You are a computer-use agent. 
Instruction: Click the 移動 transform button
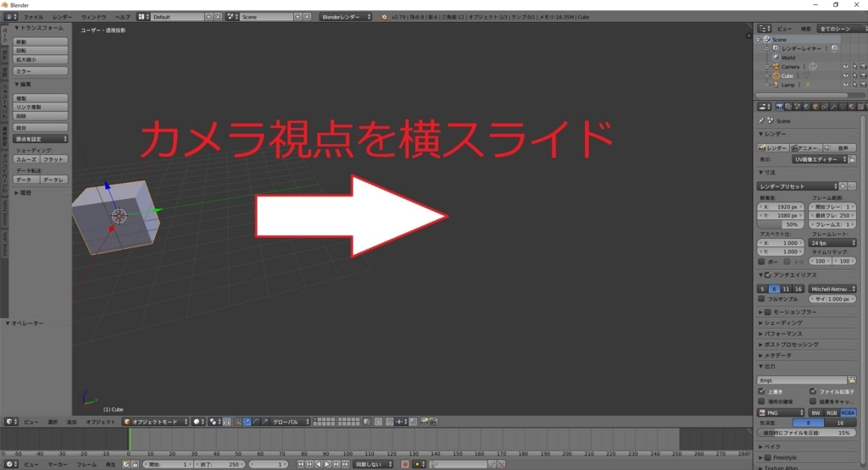[41, 41]
